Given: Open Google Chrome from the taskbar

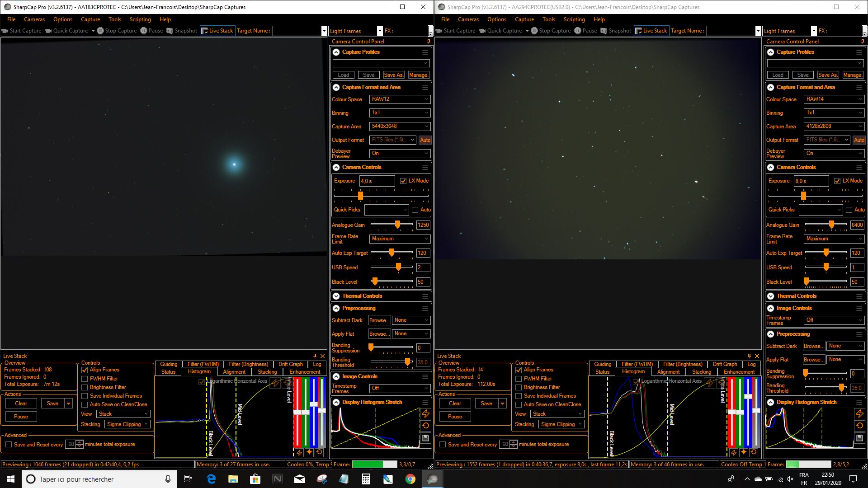Looking at the screenshot, I should (x=410, y=479).
